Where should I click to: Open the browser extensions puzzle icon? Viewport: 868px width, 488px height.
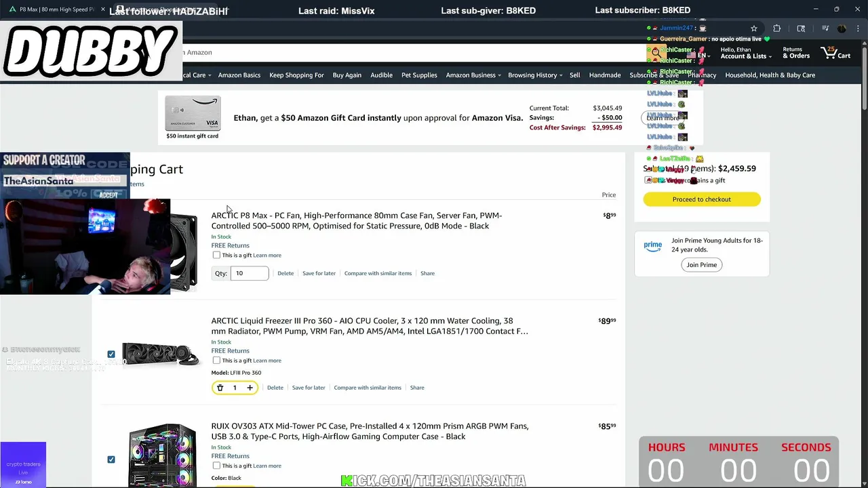tap(777, 28)
